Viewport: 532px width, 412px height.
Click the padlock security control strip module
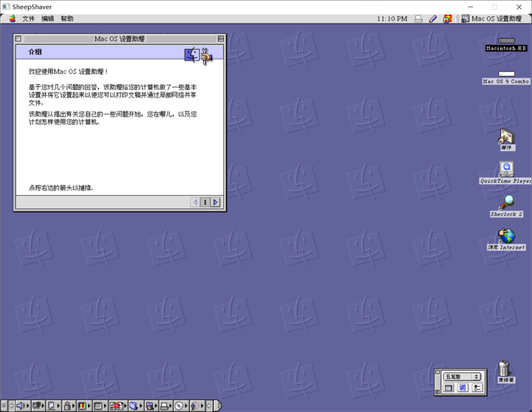pyautogui.click(x=67, y=405)
